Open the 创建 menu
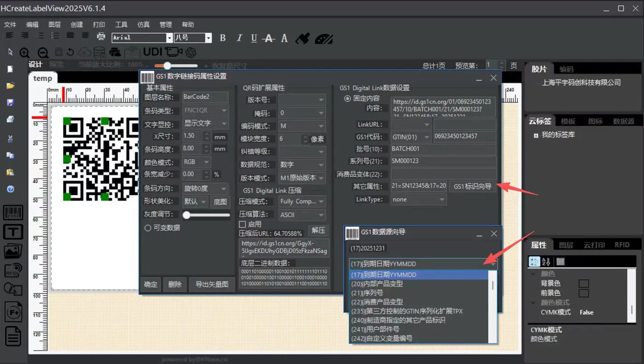 click(x=77, y=25)
